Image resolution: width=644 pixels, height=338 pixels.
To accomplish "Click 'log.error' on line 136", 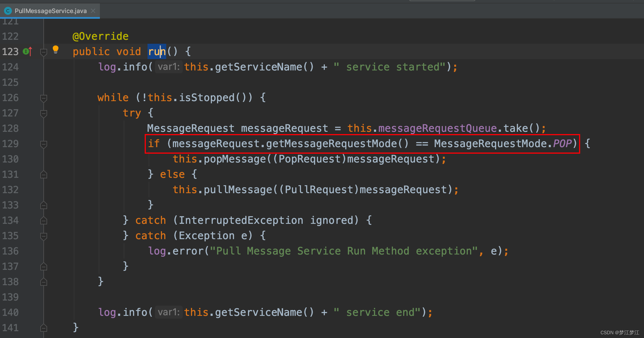I will tap(176, 251).
